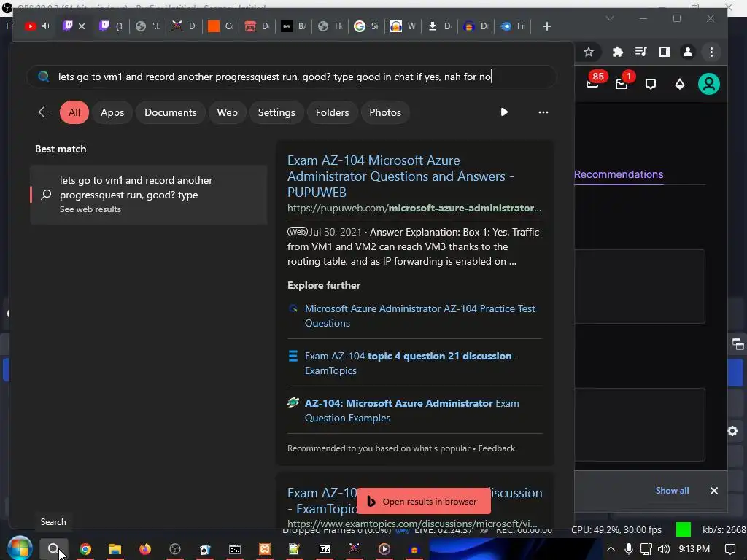
Task: Open the Action Center notification icon
Action: point(729,549)
